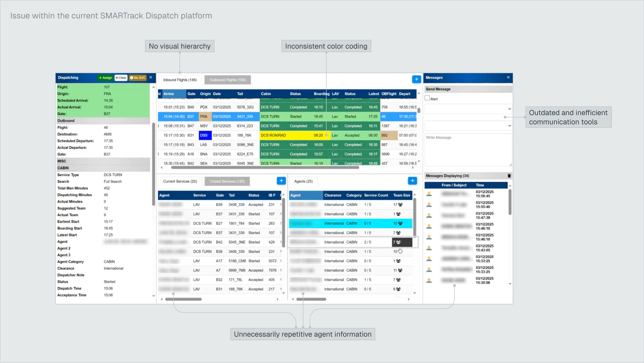Click the blue DSS origin cell
This screenshot has height=363, width=644.
(x=205, y=135)
